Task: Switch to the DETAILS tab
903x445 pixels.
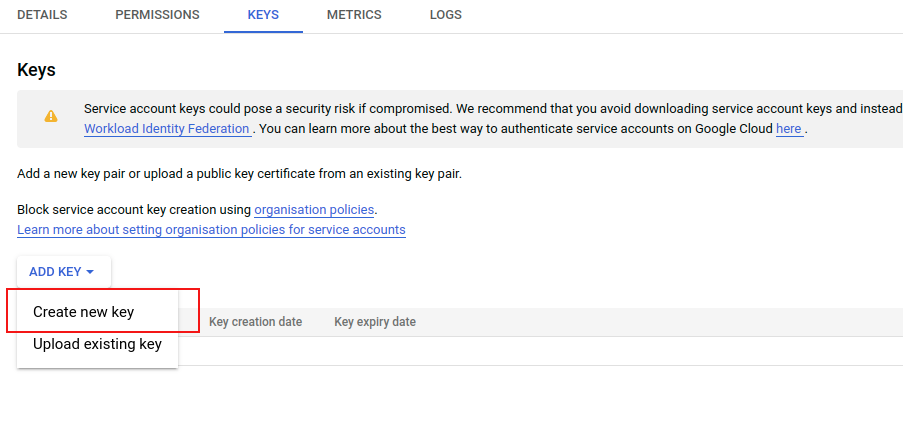Action: click(42, 15)
